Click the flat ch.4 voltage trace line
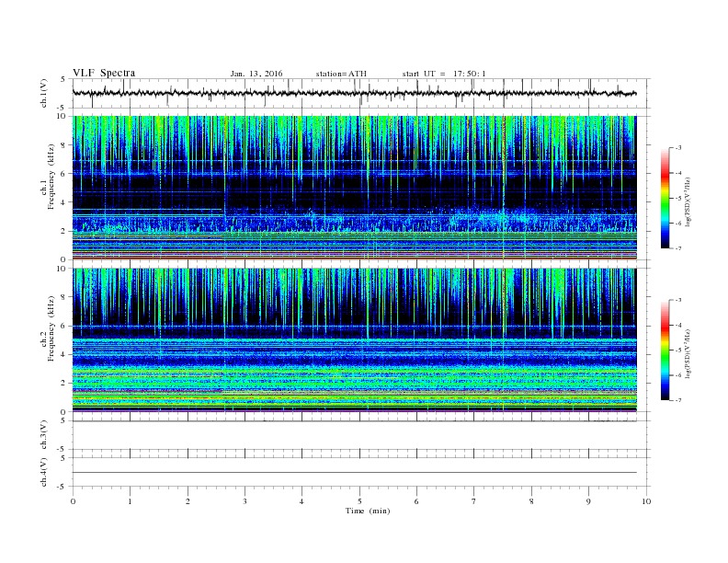This screenshot has height=563, width=728. (x=354, y=473)
